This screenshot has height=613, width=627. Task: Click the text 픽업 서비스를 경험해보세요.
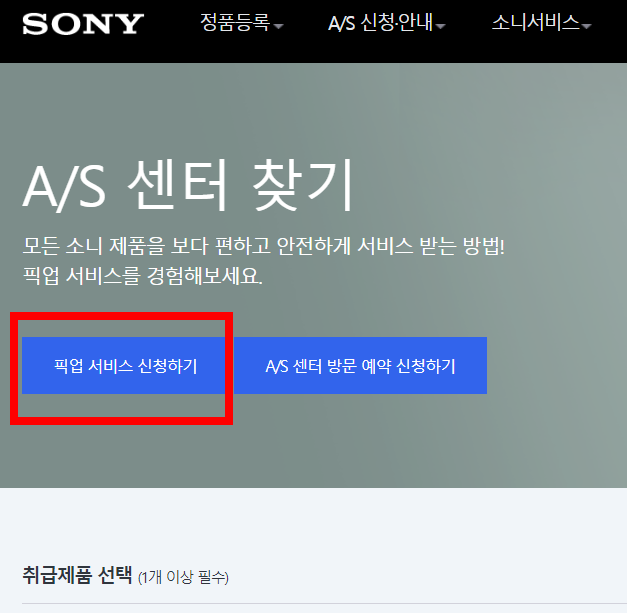[x=142, y=276]
